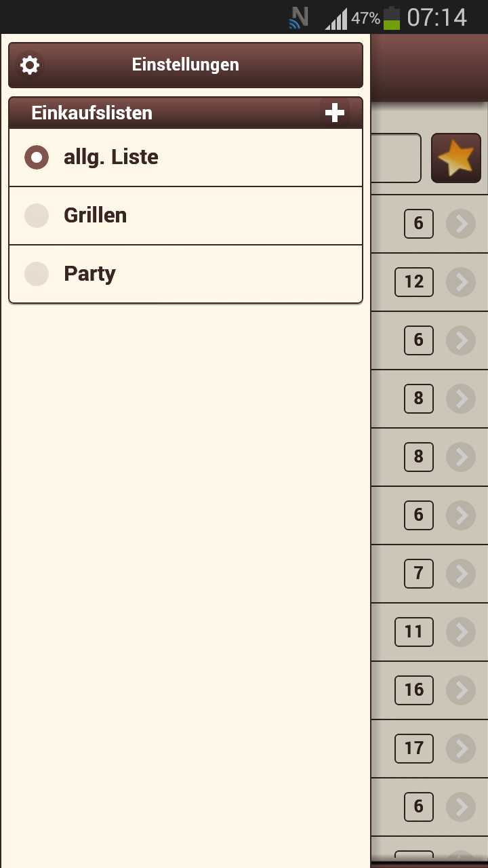Open Einstellungen settings button
The image size is (488, 868).
186,65
